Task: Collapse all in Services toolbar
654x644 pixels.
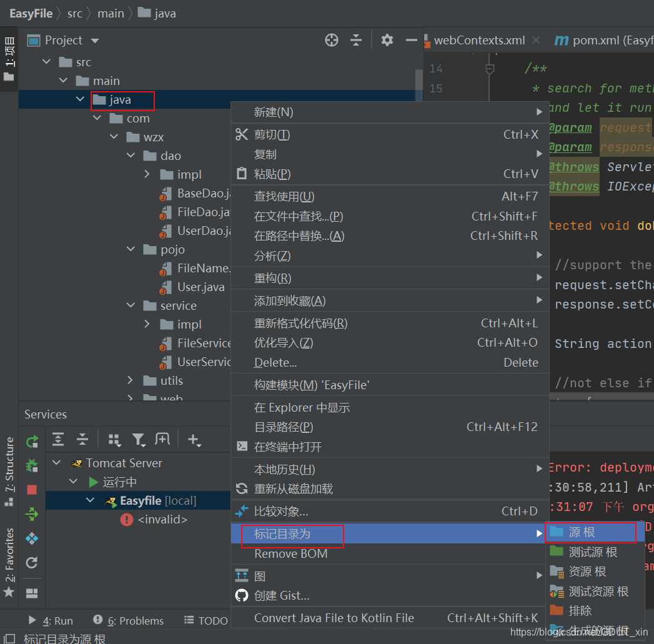Action: [82, 439]
